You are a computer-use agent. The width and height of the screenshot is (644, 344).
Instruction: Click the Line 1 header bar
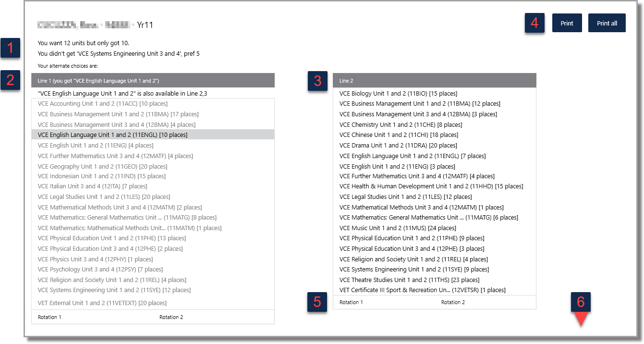click(153, 80)
